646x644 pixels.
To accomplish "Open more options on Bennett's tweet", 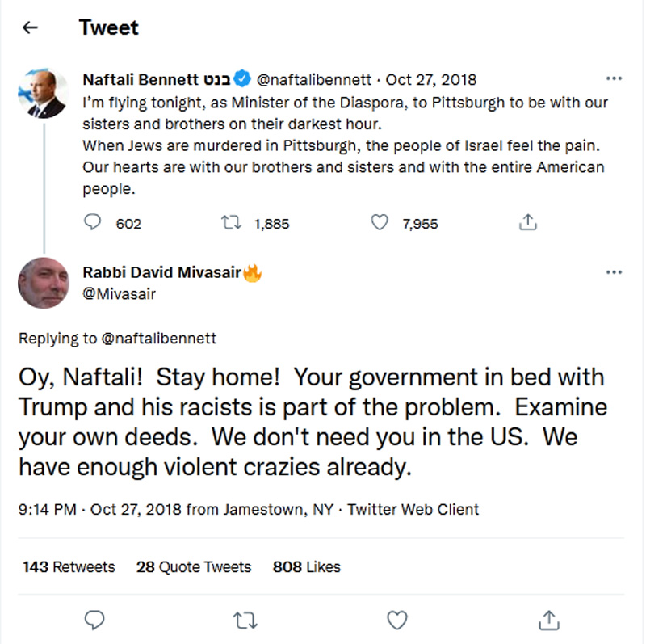I will point(614,78).
